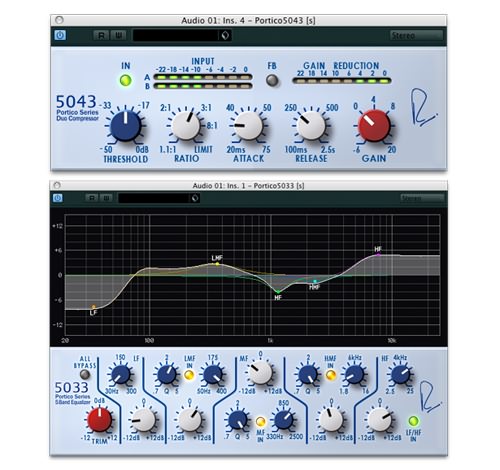Click preset manager icon in Portico5043 header
Screen dimensions: 500x470
point(225,35)
